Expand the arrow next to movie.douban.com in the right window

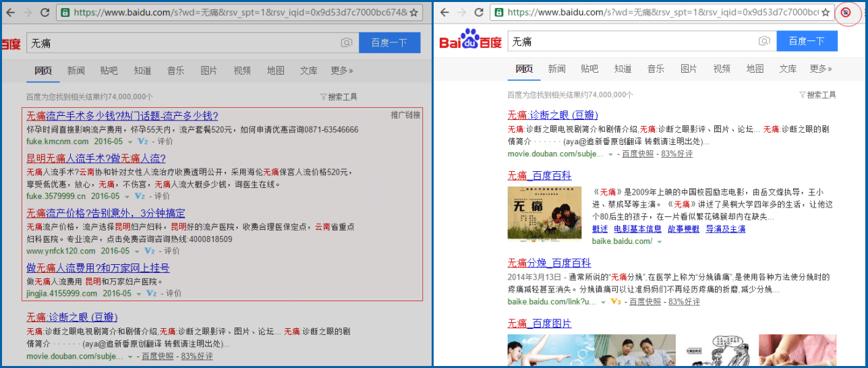click(x=610, y=154)
